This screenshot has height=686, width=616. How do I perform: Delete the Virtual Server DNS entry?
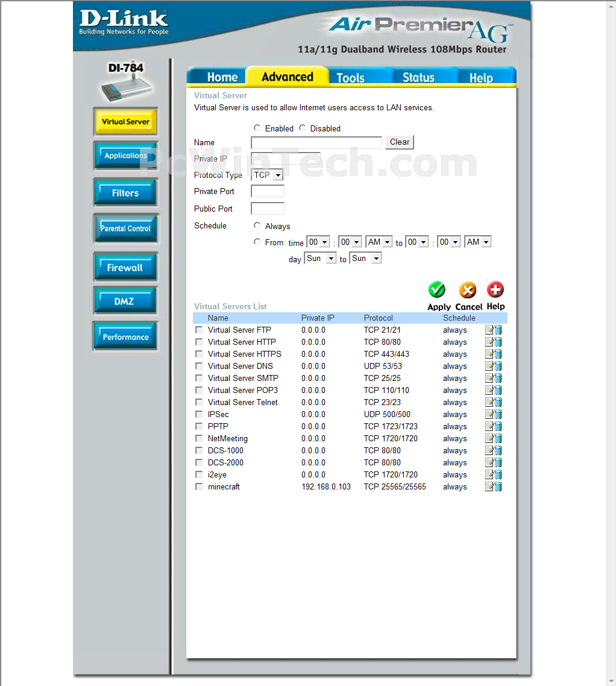[x=498, y=366]
